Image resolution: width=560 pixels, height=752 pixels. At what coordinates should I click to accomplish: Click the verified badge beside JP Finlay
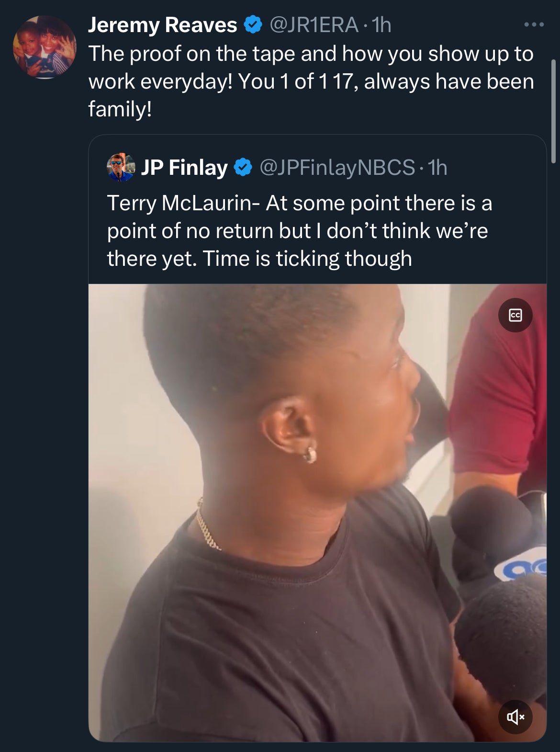click(x=243, y=168)
